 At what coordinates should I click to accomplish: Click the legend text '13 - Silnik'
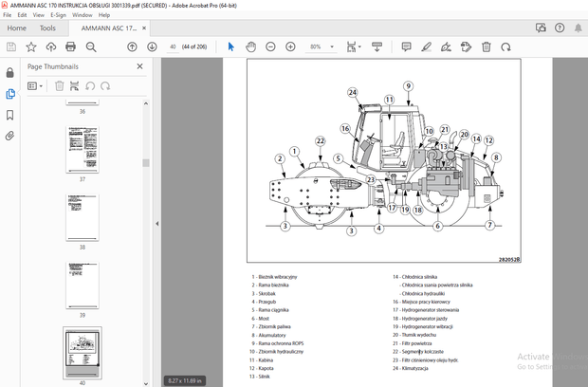[260, 377]
